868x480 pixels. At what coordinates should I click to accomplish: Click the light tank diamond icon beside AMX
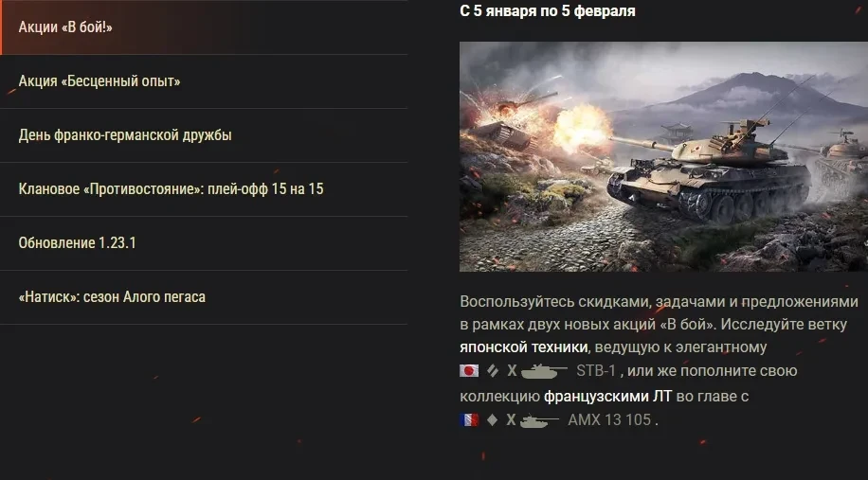[x=492, y=420]
